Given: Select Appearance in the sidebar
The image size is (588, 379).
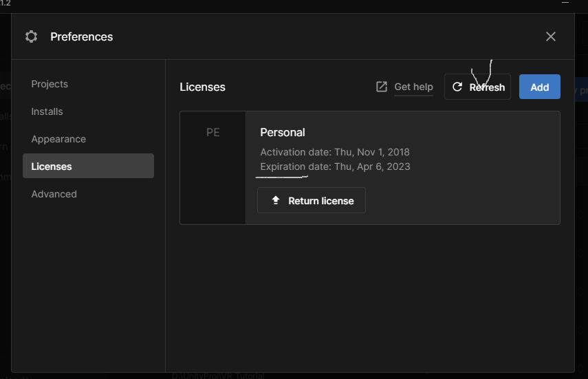Looking at the screenshot, I should pos(58,139).
